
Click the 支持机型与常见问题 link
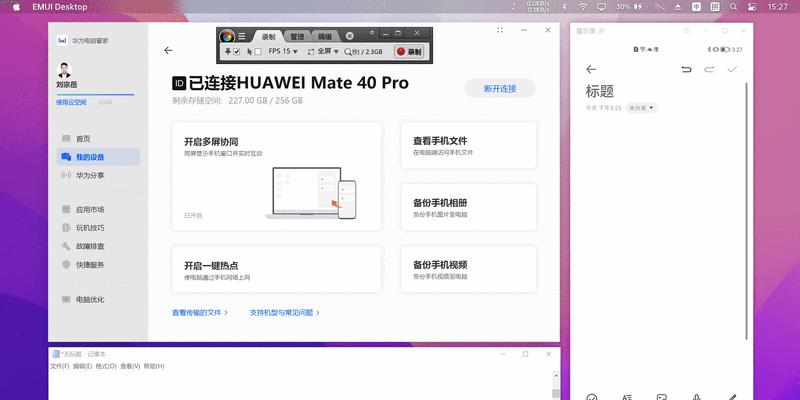point(284,312)
